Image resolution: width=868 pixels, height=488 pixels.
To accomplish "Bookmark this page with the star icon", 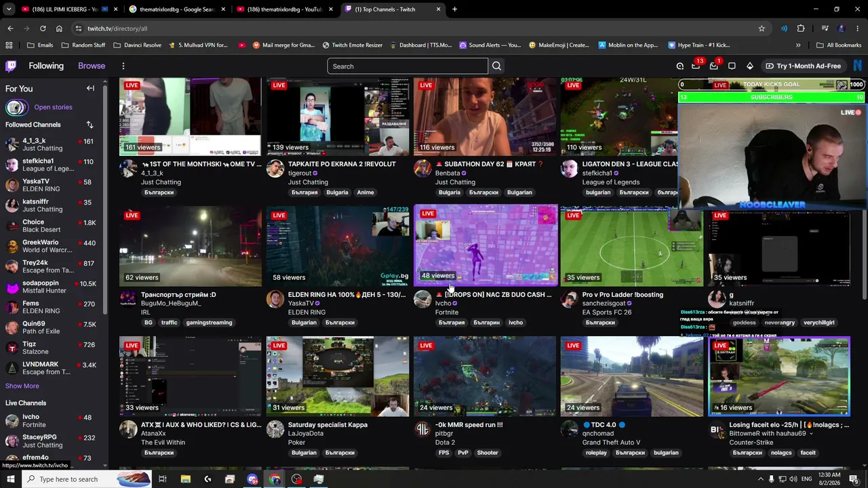I will click(x=762, y=28).
